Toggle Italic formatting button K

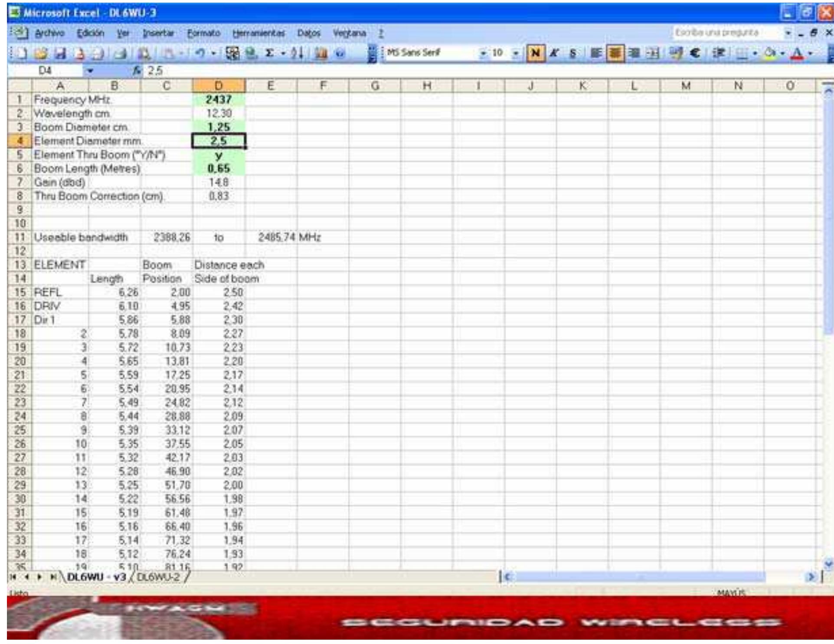tap(554, 53)
